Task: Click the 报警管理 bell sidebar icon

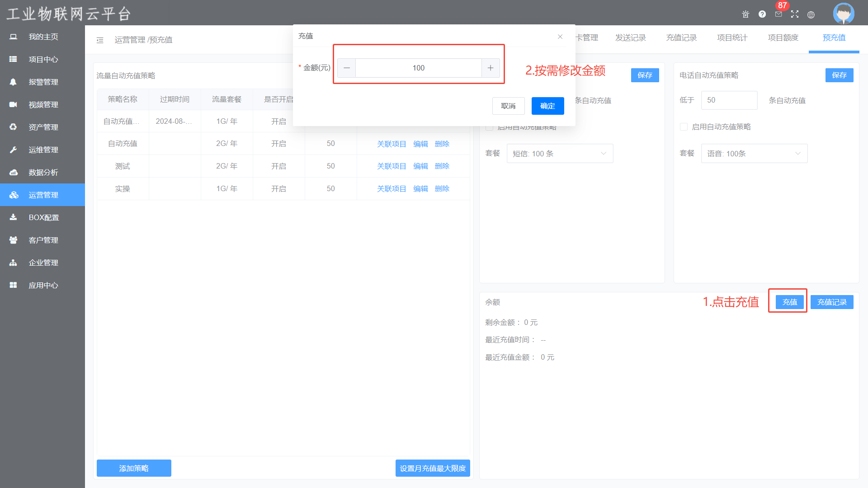Action: 13,82
